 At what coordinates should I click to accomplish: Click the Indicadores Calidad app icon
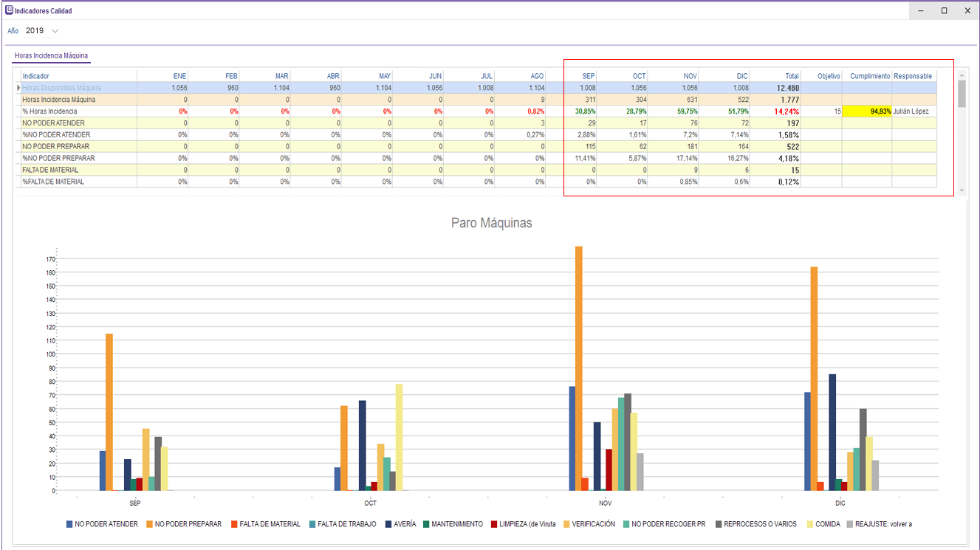[x=9, y=11]
